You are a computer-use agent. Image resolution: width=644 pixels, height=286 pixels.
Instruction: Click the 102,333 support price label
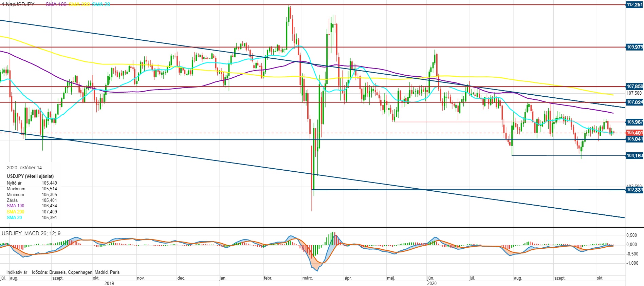(x=634, y=190)
